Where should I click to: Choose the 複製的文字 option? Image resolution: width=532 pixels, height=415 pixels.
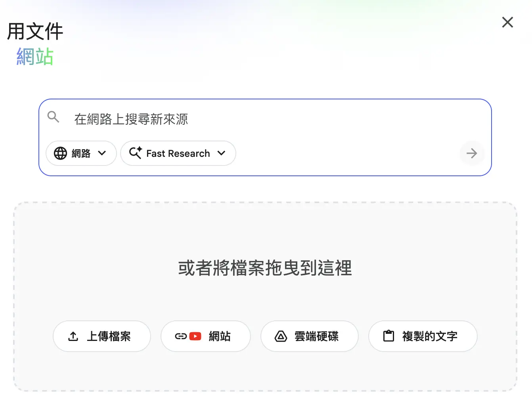click(x=430, y=336)
